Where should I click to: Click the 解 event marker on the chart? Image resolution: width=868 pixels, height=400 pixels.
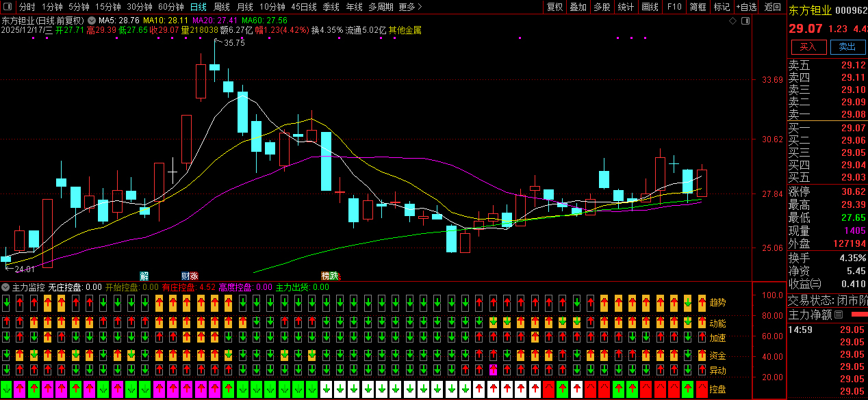click(x=144, y=276)
